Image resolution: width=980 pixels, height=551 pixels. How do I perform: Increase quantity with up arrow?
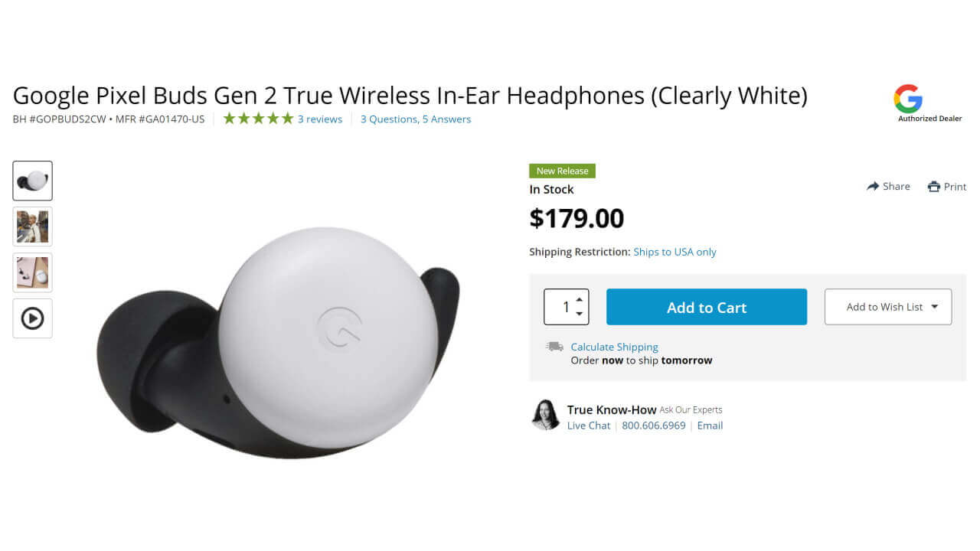[x=580, y=299]
